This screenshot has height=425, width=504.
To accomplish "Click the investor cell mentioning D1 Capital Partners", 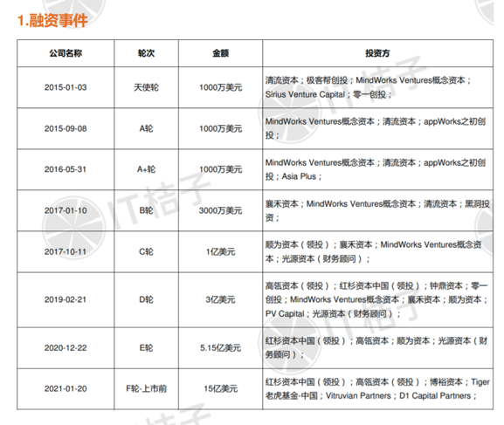I will point(377,388).
